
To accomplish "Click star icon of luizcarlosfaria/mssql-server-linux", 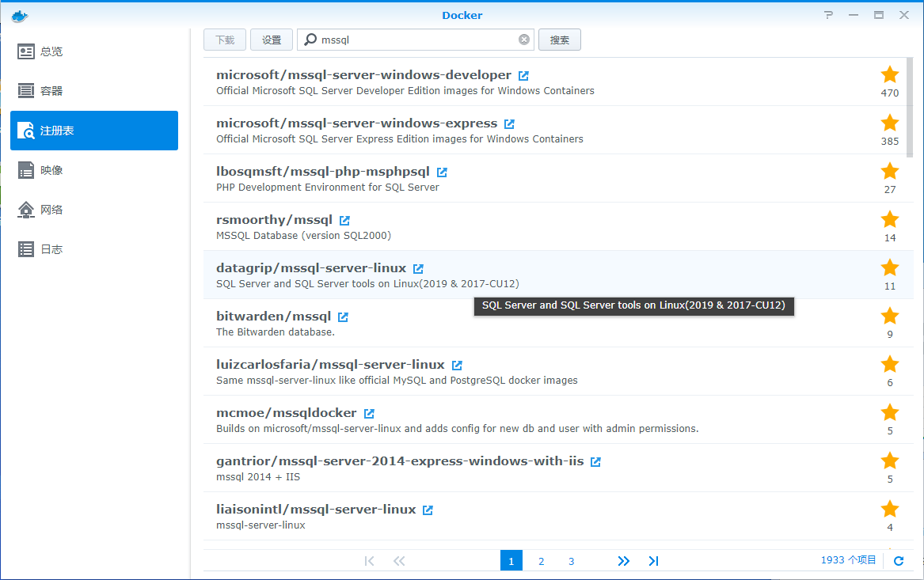I will pos(890,365).
